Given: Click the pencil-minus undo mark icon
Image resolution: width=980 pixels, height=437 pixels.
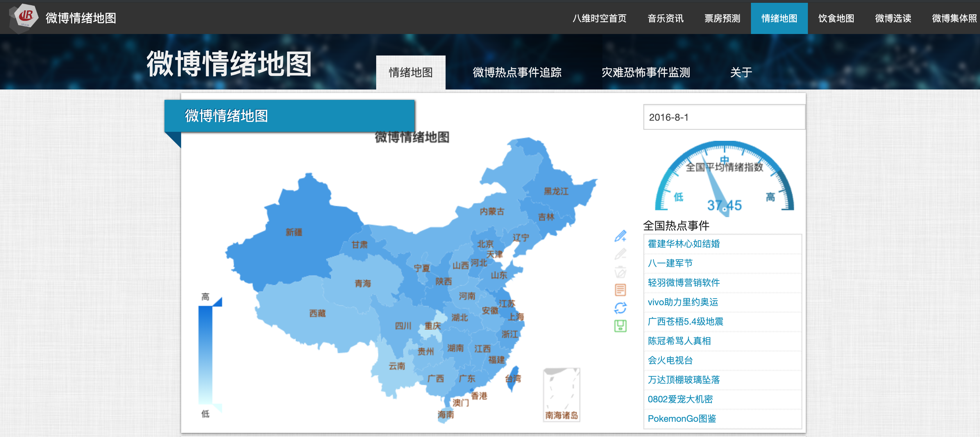Looking at the screenshot, I should (620, 254).
